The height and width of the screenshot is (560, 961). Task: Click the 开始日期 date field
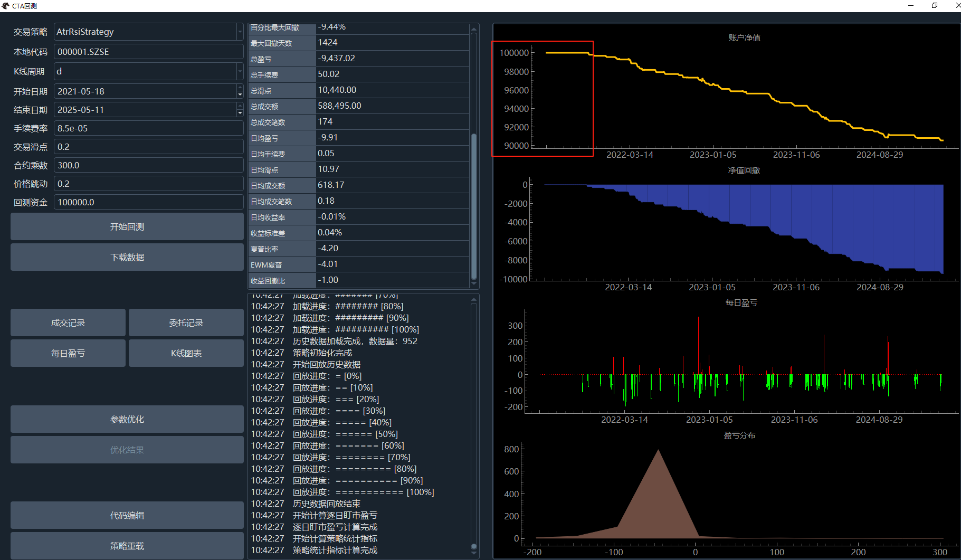[145, 91]
